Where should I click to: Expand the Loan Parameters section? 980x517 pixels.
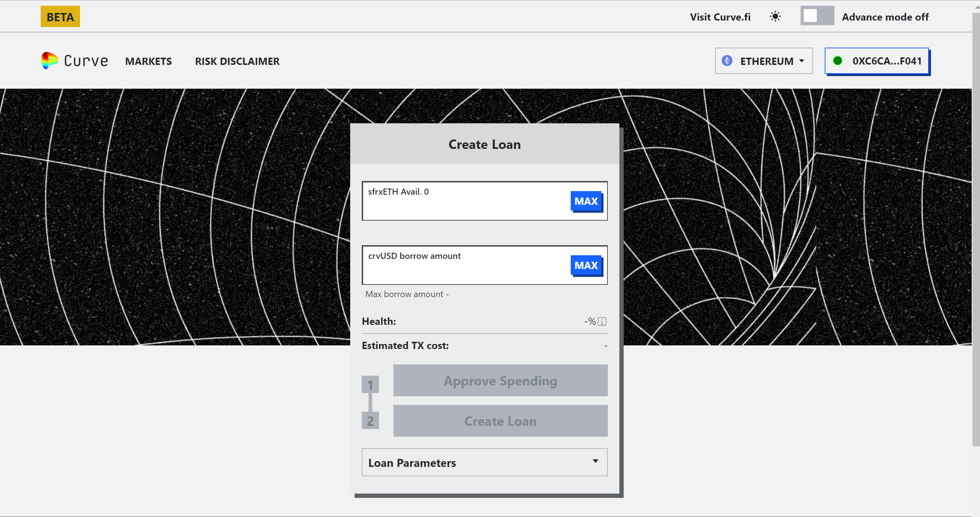(484, 463)
